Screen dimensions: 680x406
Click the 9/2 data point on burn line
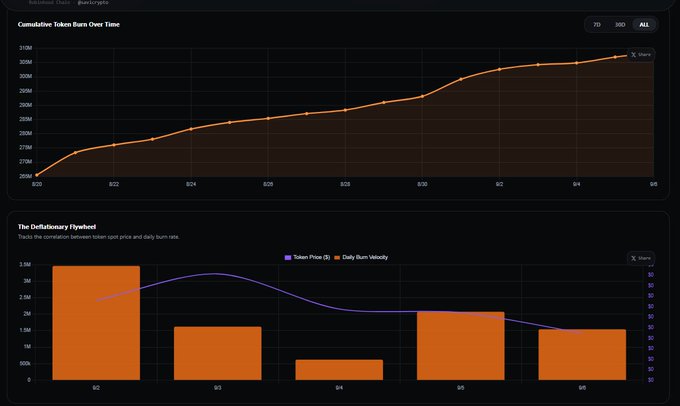(500, 69)
